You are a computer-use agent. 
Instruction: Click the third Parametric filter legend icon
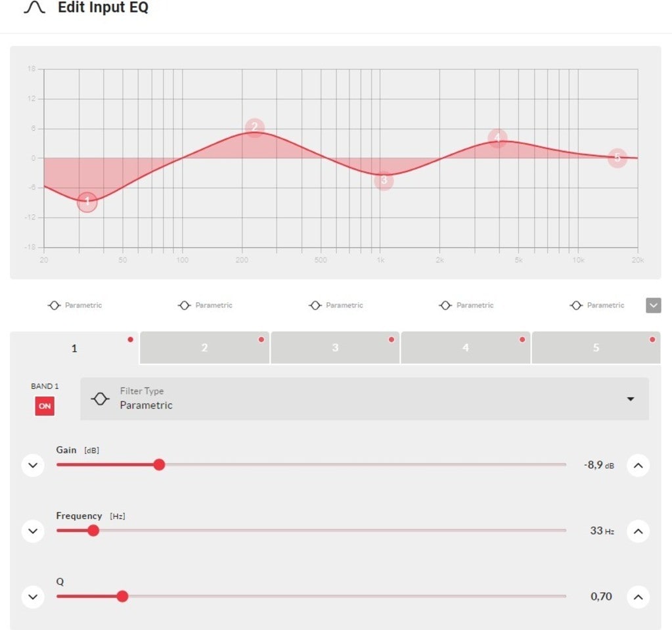[315, 305]
